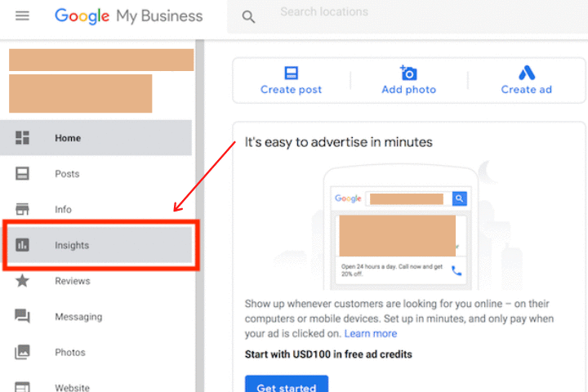Click the Create post icon
The height and width of the screenshot is (392, 588).
point(291,73)
